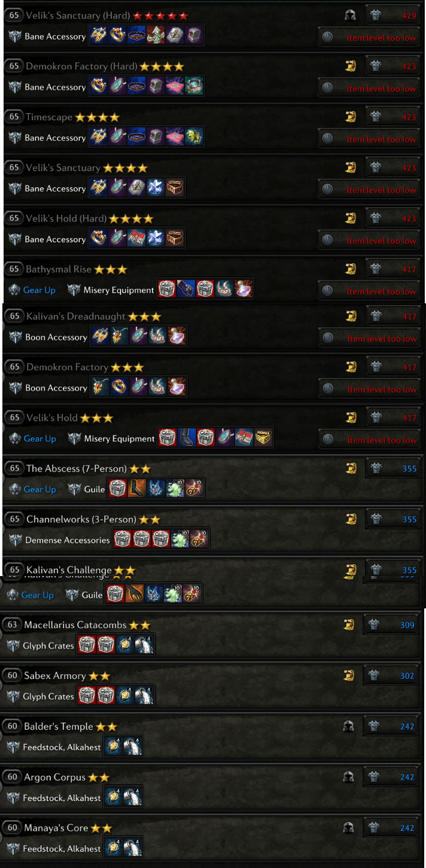Click the gold chest reward in three-star Velik's Hold

pyautogui.click(x=263, y=438)
